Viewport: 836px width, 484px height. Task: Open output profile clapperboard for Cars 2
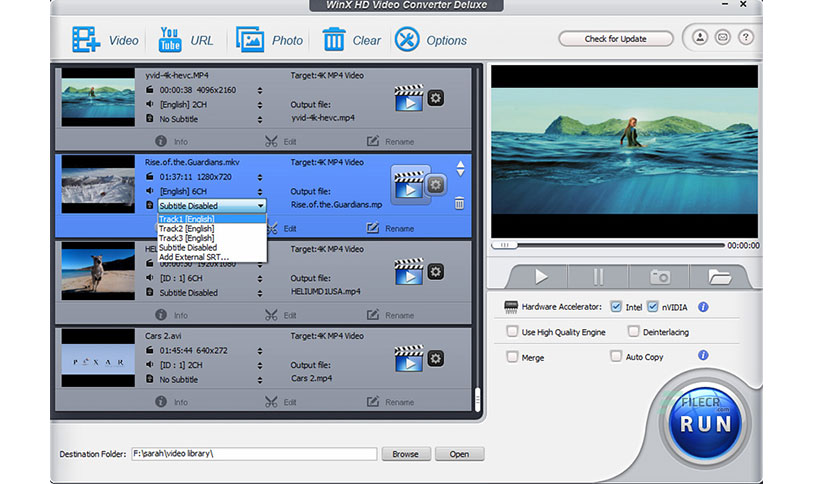[x=409, y=358]
